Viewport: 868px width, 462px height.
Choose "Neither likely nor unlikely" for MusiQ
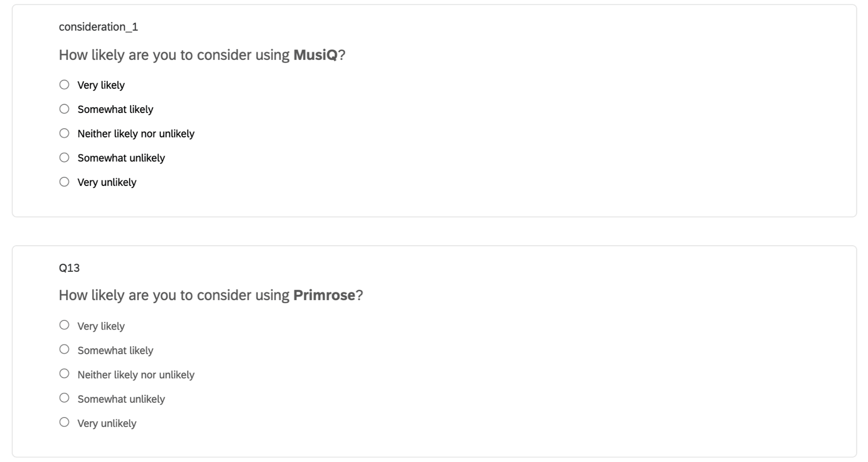tap(64, 133)
